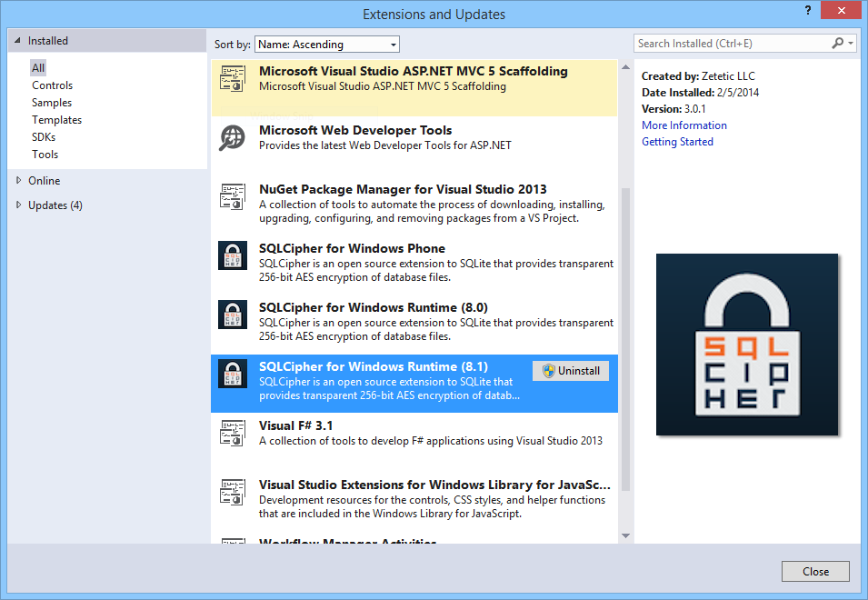Click the extension list scrollbar thumb
Screen dimensions: 868x600
tap(625, 339)
